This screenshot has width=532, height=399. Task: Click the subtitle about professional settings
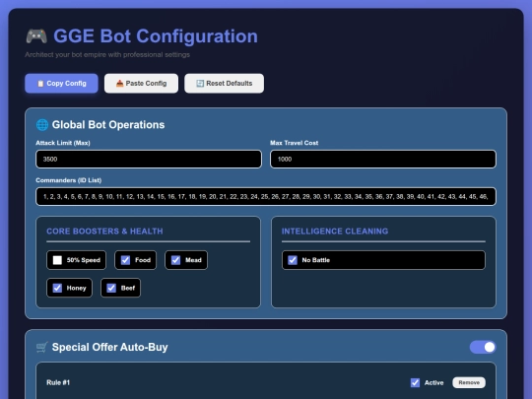tap(107, 54)
